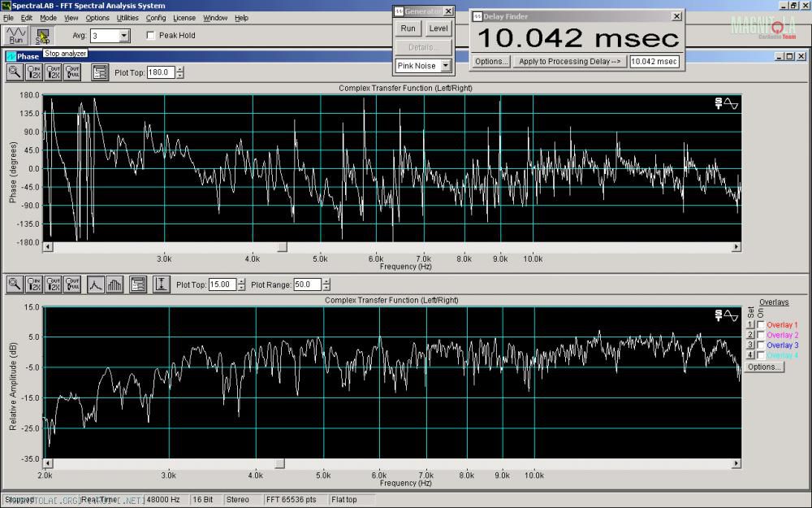Zoom out full on the amplitude plot
The height and width of the screenshot is (508, 812).
pyautogui.click(x=72, y=284)
